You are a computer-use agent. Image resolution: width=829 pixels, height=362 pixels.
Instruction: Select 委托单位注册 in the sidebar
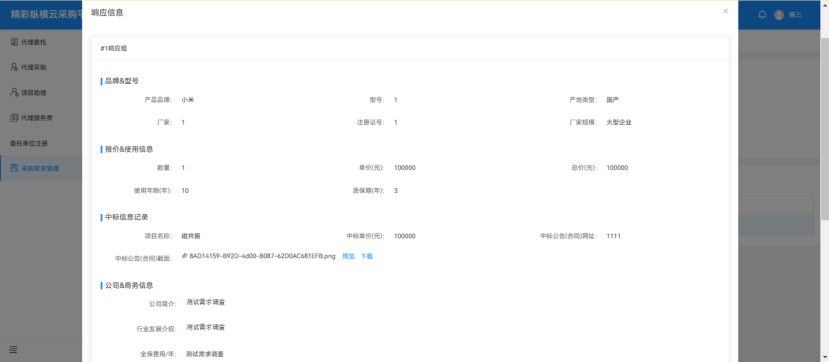41,143
